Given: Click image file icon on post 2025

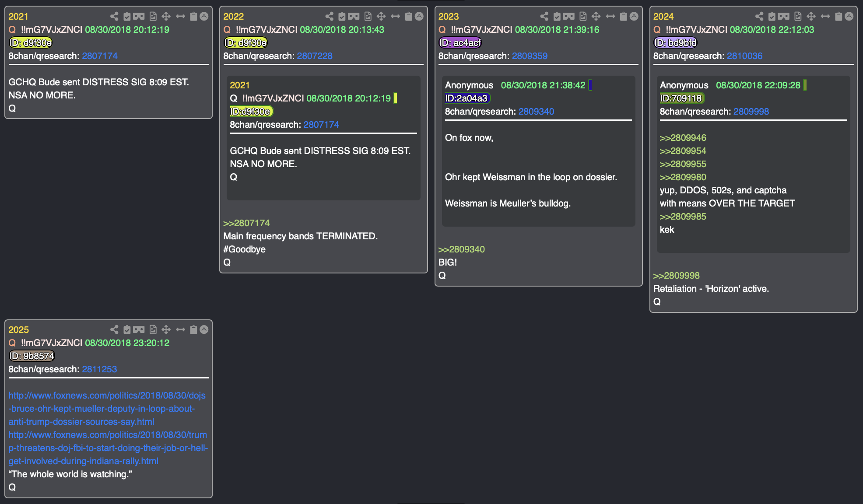Looking at the screenshot, I should tap(153, 329).
